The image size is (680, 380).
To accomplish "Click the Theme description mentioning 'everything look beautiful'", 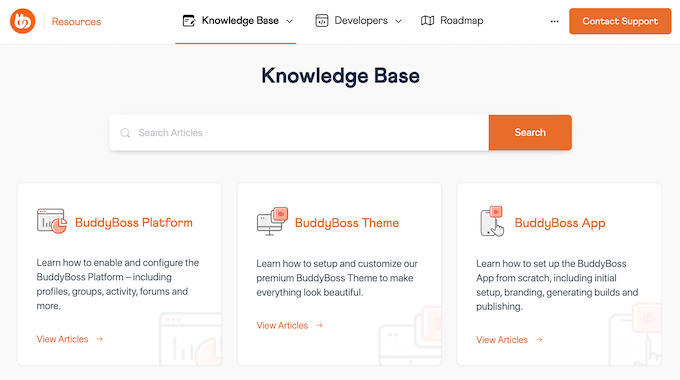I will (x=337, y=278).
